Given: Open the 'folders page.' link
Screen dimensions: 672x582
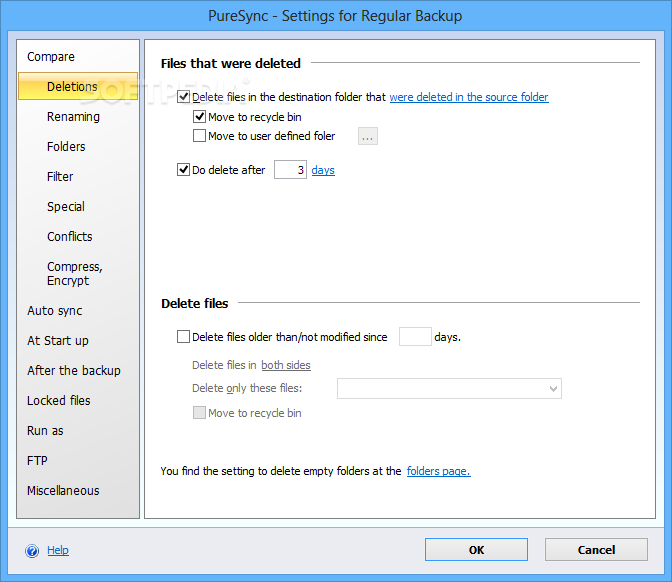Looking at the screenshot, I should (438, 471).
